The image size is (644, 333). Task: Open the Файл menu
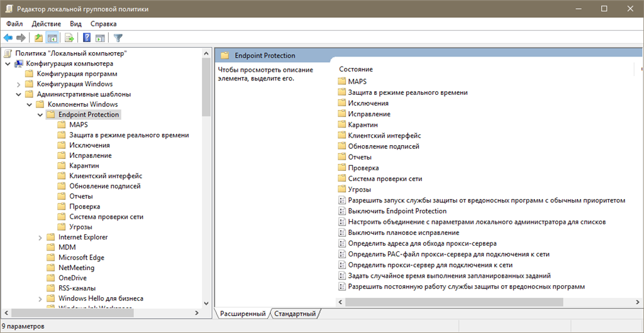coord(14,24)
